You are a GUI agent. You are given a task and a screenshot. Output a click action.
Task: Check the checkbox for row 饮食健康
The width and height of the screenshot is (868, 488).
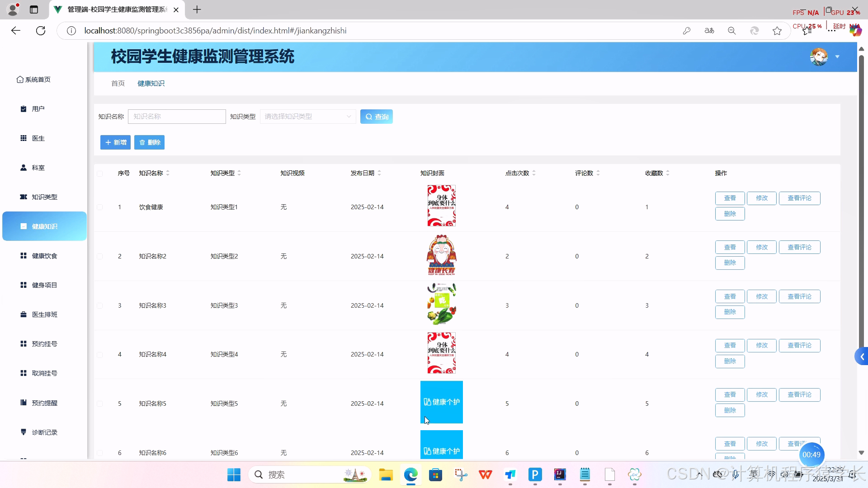coord(100,207)
